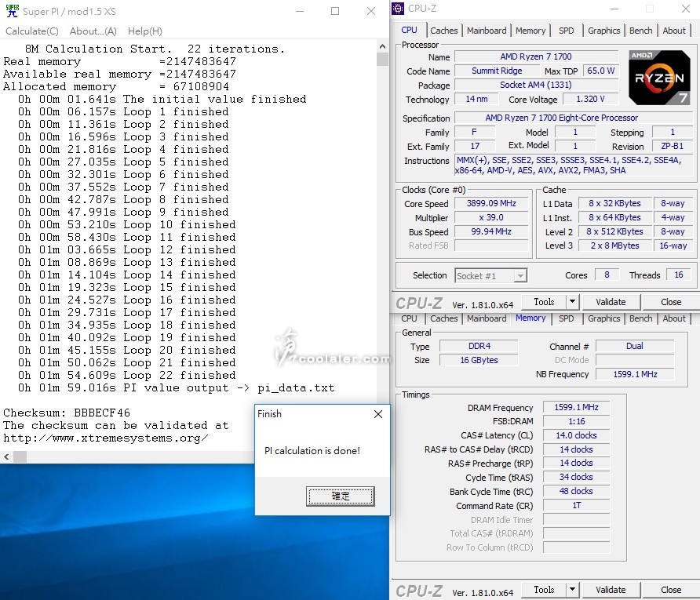Switch to the Bench tab in upper CPU-Z window

point(640,31)
